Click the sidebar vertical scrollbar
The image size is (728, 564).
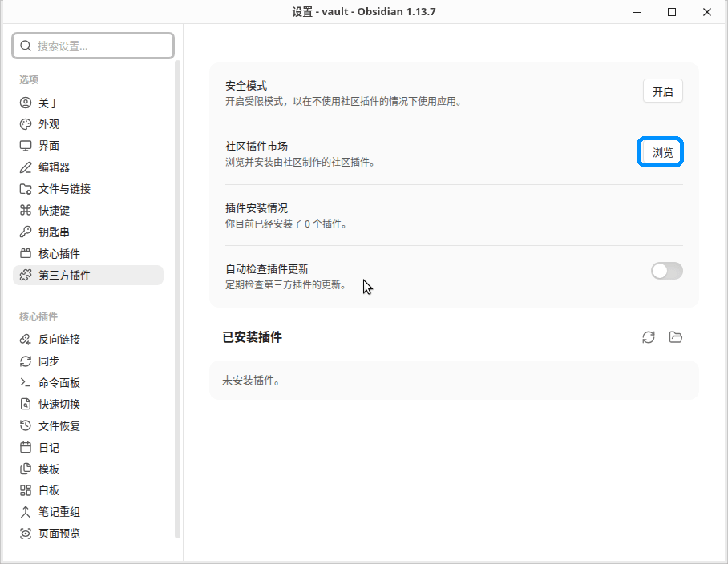pyautogui.click(x=177, y=299)
